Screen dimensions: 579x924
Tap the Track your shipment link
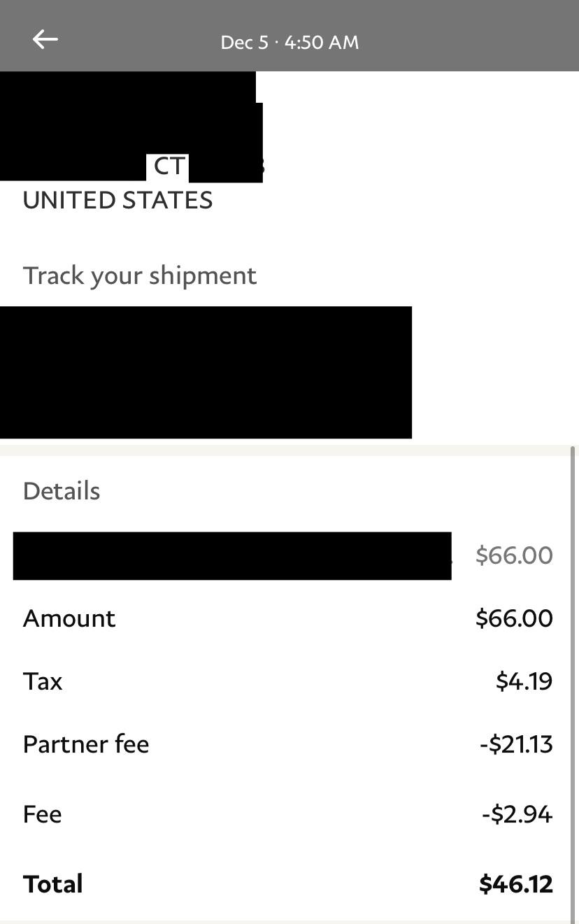(140, 275)
